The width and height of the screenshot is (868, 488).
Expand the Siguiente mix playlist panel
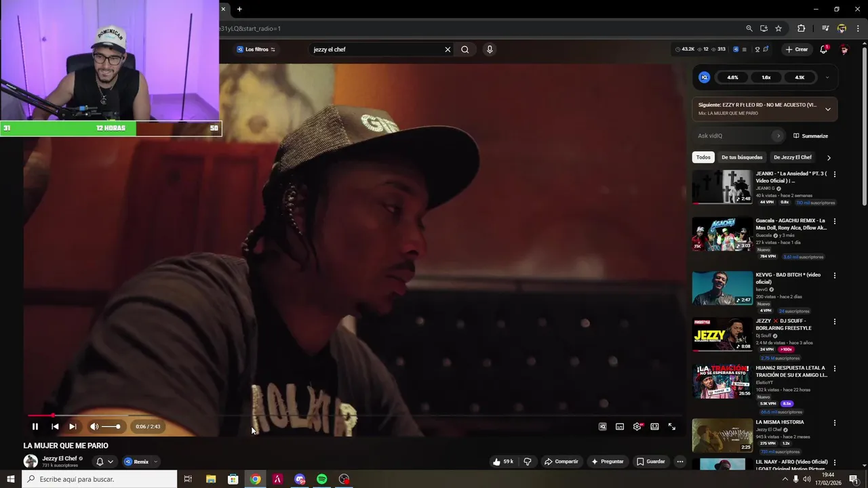tap(828, 109)
